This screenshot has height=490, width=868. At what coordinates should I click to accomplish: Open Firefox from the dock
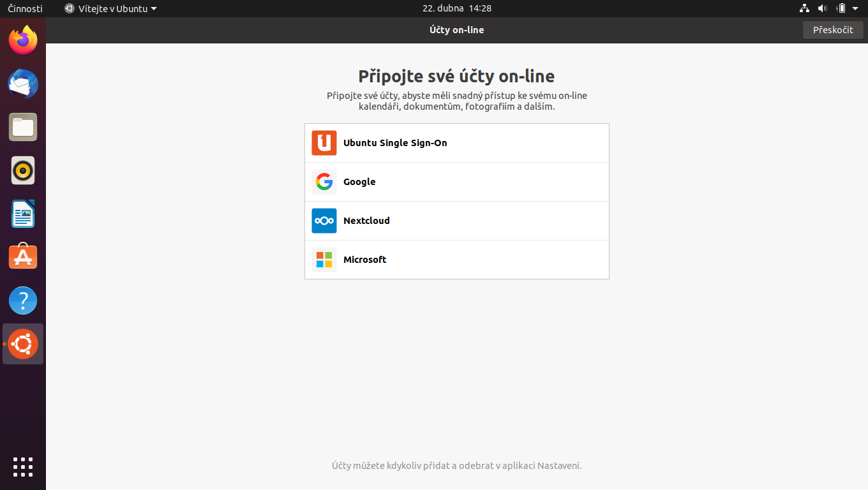23,40
